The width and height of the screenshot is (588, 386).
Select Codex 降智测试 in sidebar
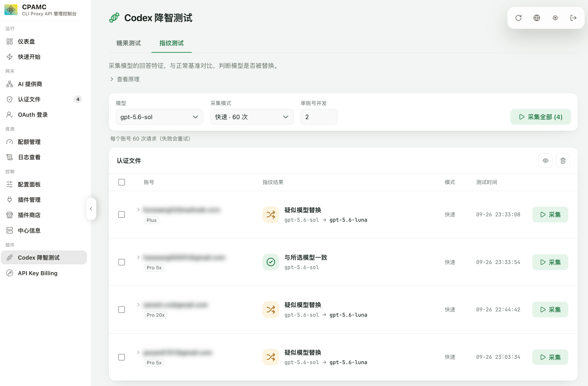(x=44, y=257)
